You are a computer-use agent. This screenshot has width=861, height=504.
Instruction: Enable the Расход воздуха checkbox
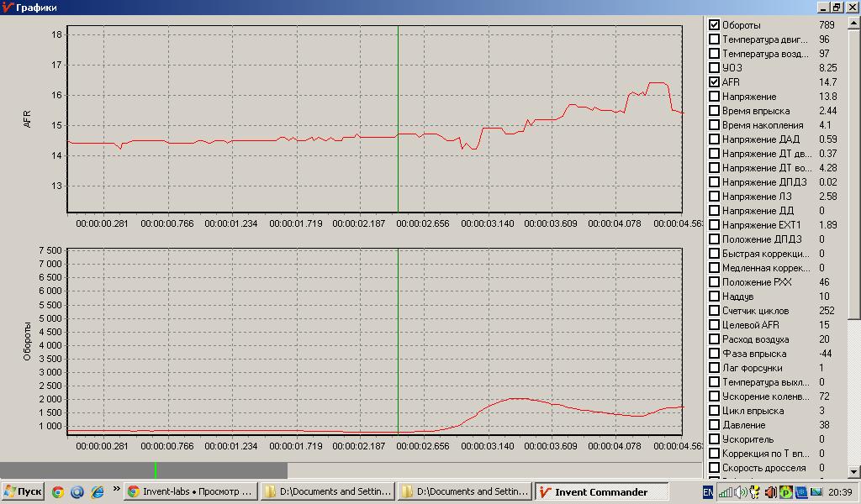[714, 339]
